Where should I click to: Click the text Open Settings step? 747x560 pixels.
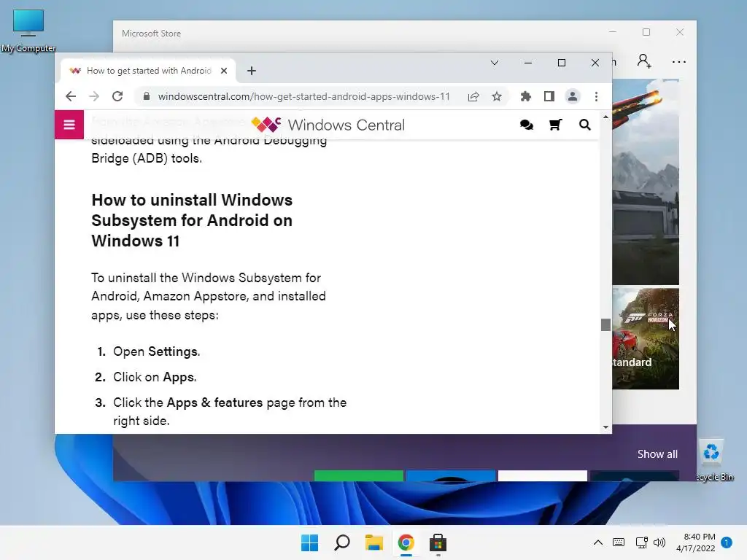click(156, 351)
